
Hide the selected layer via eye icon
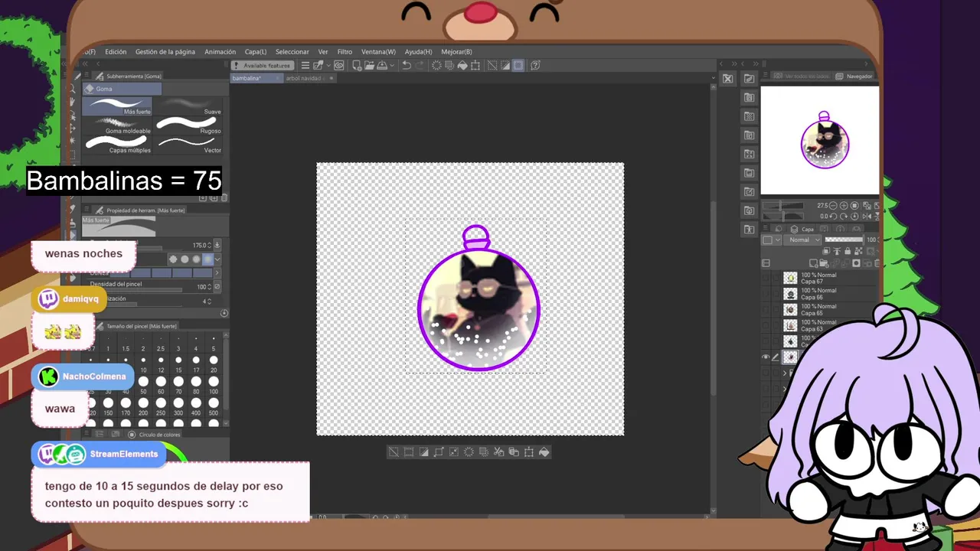click(x=766, y=357)
